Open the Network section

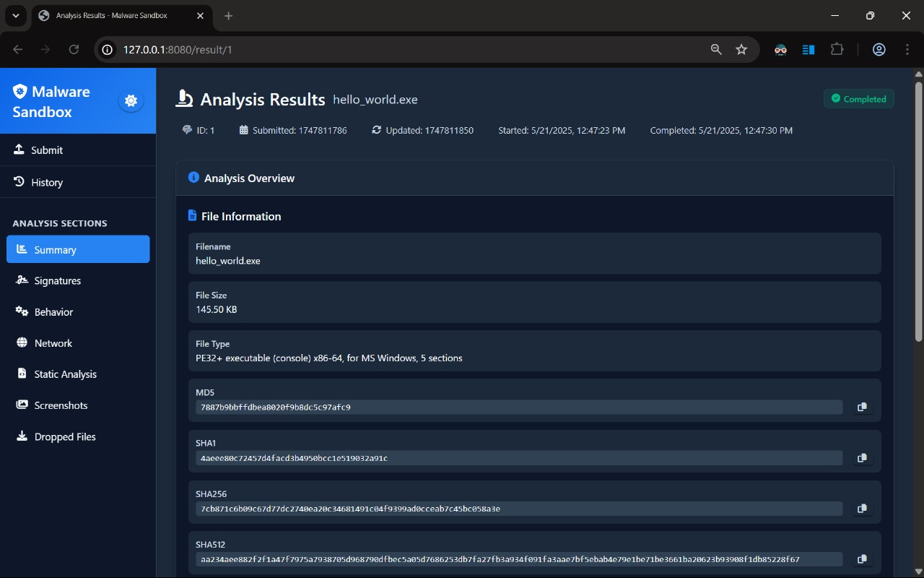(78, 342)
